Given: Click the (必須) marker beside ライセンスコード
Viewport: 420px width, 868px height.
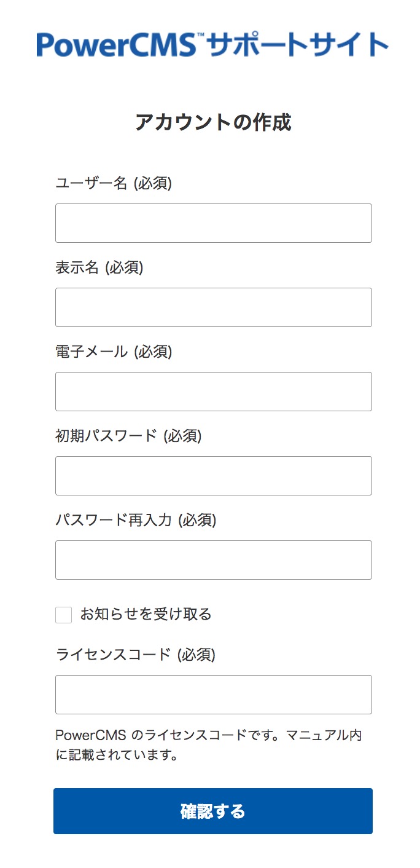Looking at the screenshot, I should (x=196, y=655).
